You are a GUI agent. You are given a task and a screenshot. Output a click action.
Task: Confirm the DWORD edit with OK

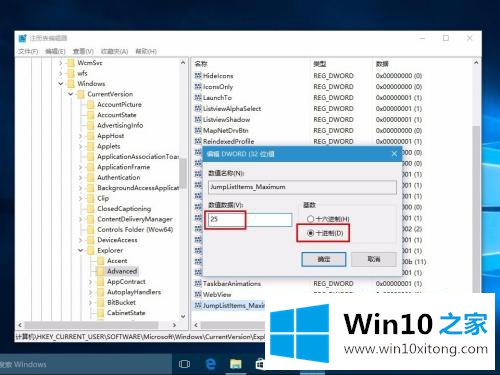324,259
